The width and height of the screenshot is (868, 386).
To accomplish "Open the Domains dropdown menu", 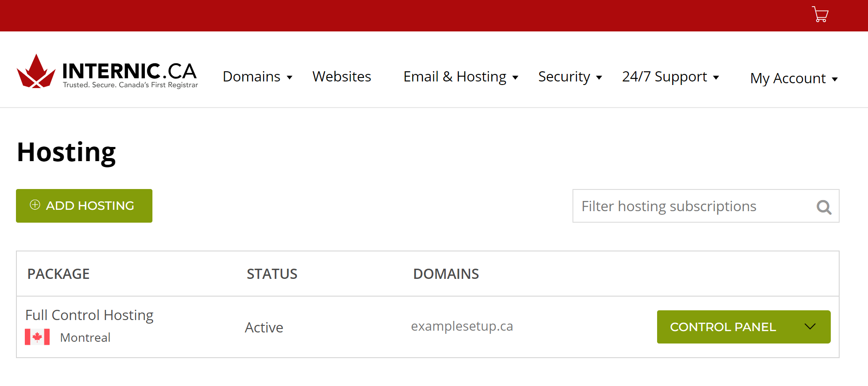I will click(x=257, y=77).
